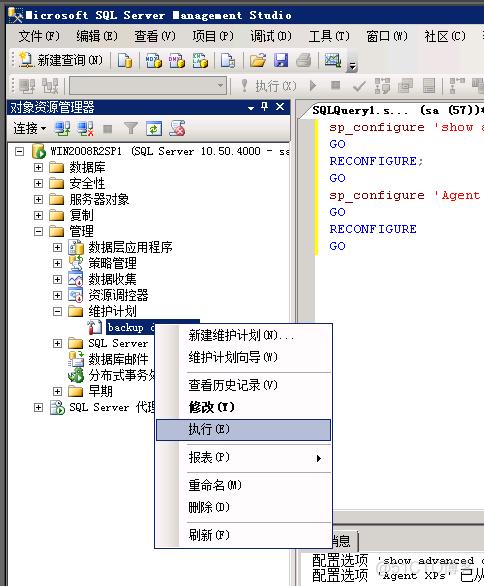Click the Open File folder icon

[258, 60]
